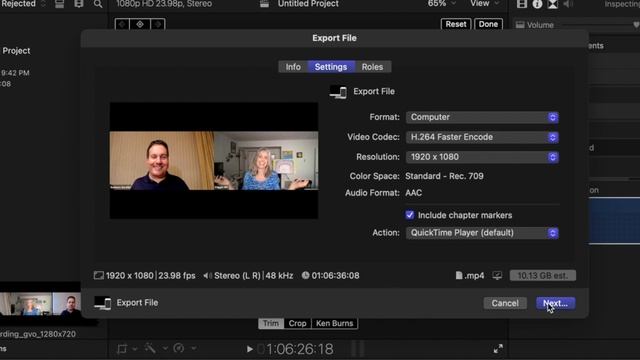Open the Action dropdown set to QuickTime Player

click(x=482, y=233)
